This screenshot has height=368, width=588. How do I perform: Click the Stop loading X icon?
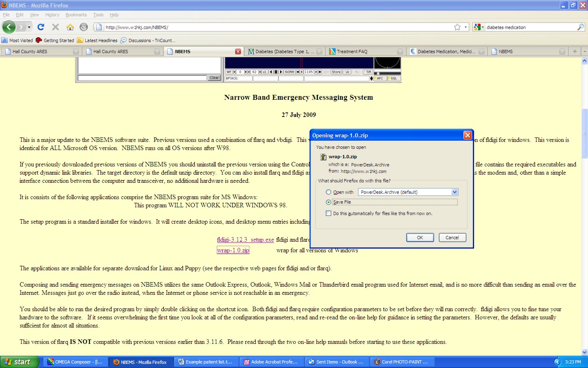click(x=56, y=27)
